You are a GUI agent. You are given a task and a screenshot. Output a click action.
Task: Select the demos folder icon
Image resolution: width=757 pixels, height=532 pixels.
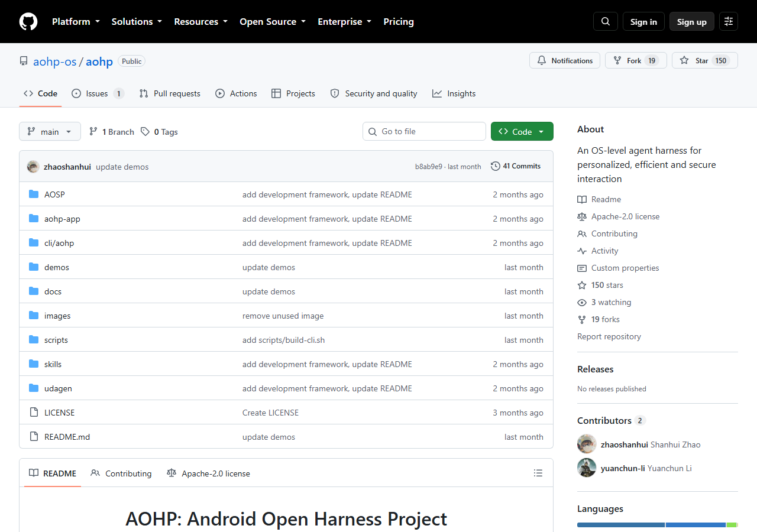[34, 267]
